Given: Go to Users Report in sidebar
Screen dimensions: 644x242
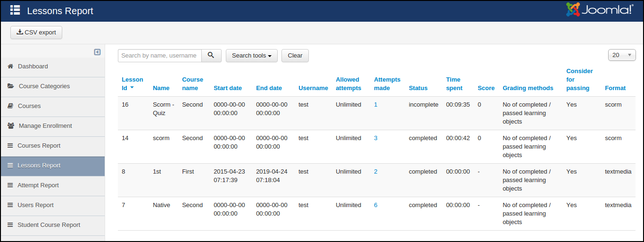Looking at the screenshot, I should tap(35, 205).
